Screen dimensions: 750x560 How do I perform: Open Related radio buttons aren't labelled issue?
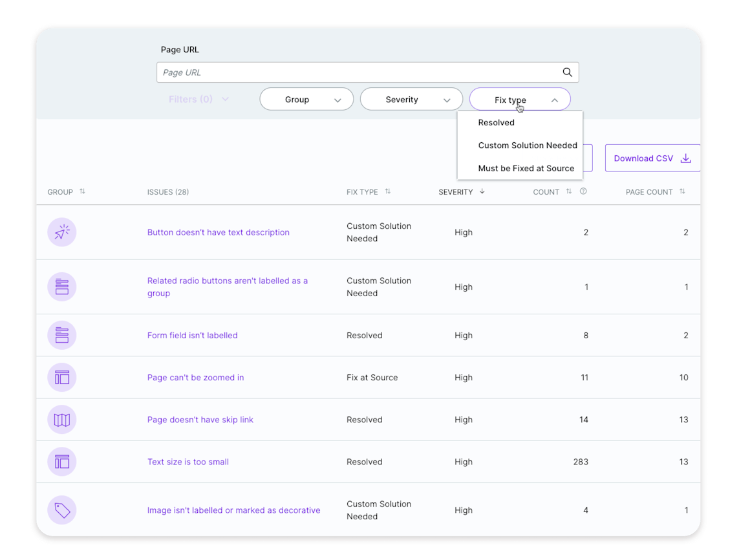[227, 287]
